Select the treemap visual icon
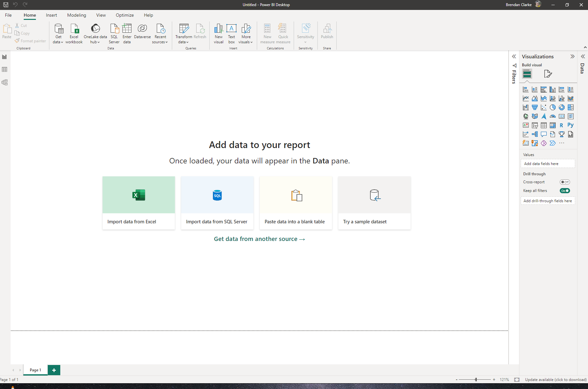 pos(571,107)
